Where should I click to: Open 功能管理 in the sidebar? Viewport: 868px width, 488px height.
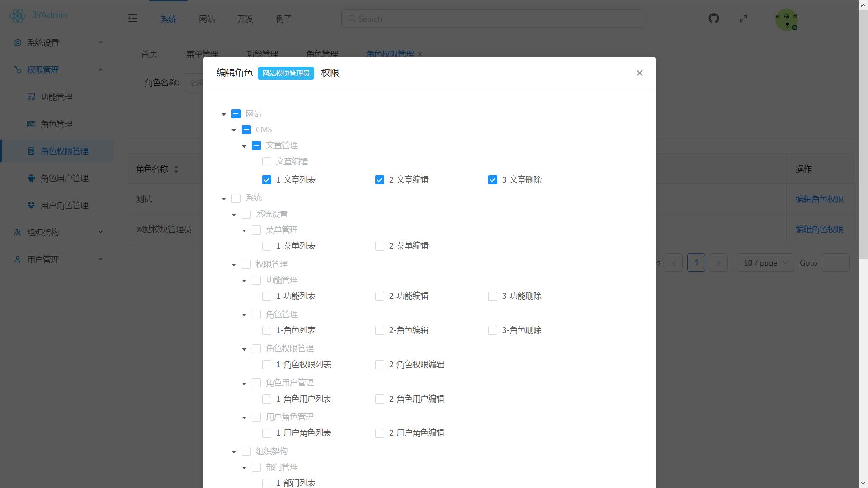coord(57,97)
